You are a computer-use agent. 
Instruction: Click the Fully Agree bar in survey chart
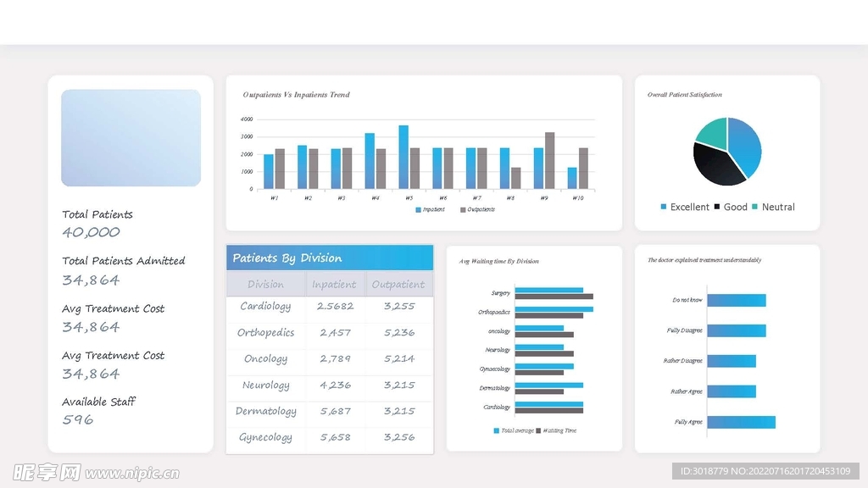pyautogui.click(x=741, y=422)
